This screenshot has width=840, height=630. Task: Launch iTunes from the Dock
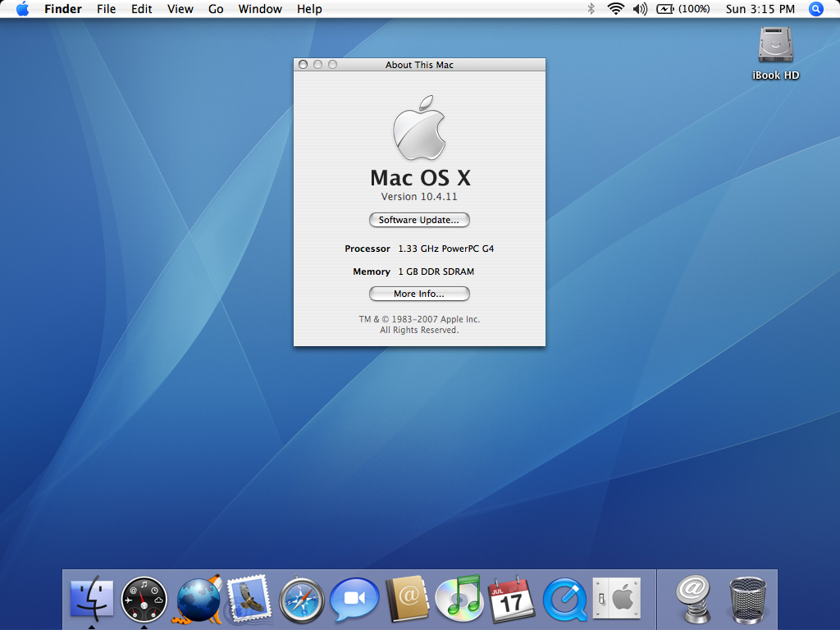pyautogui.click(x=459, y=599)
